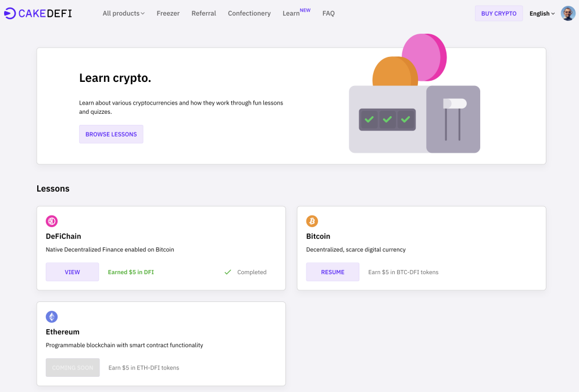Click the orange Bitcoin coin icon
579x392 pixels.
click(x=312, y=221)
